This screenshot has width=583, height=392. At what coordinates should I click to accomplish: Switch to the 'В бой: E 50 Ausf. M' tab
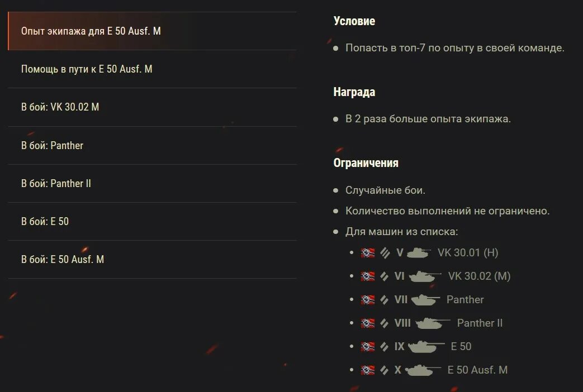[x=63, y=260]
